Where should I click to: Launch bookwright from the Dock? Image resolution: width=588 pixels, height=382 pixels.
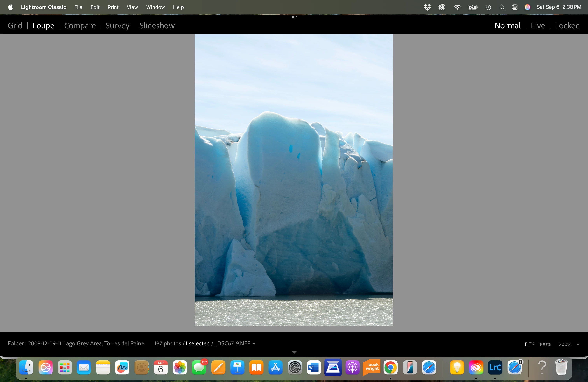pos(372,368)
